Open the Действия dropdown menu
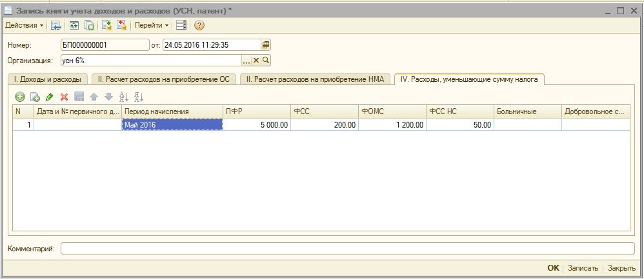The image size is (644, 279). [25, 25]
